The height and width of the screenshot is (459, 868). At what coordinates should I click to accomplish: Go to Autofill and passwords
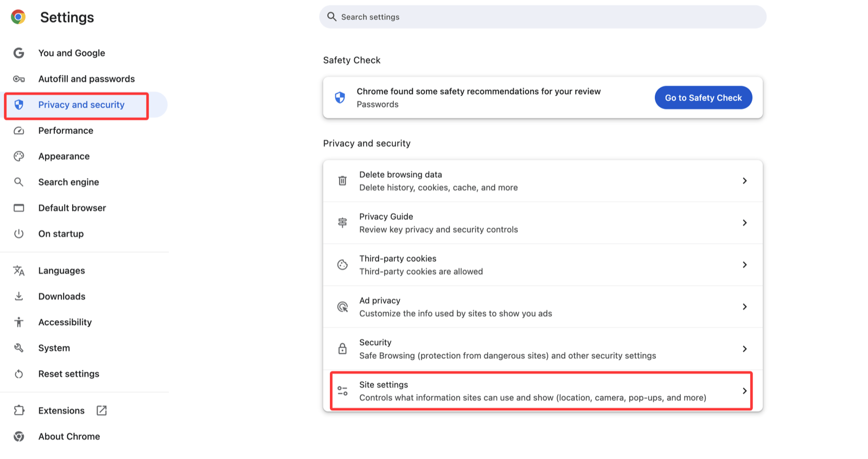point(86,79)
